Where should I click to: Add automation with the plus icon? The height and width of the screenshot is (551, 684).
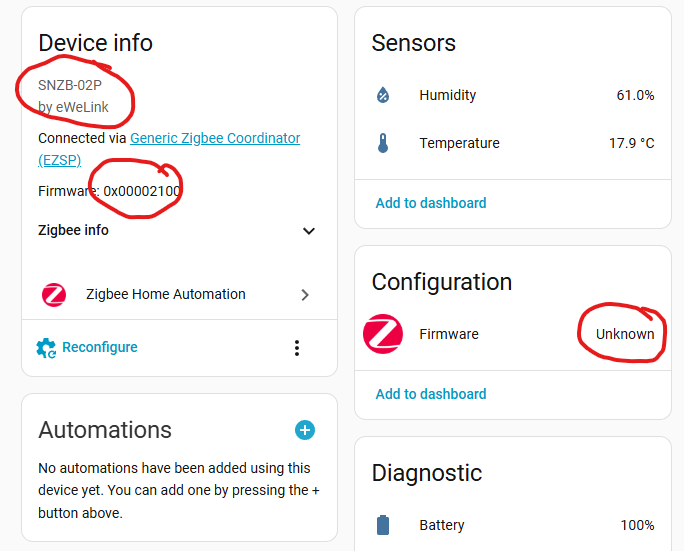pyautogui.click(x=305, y=430)
